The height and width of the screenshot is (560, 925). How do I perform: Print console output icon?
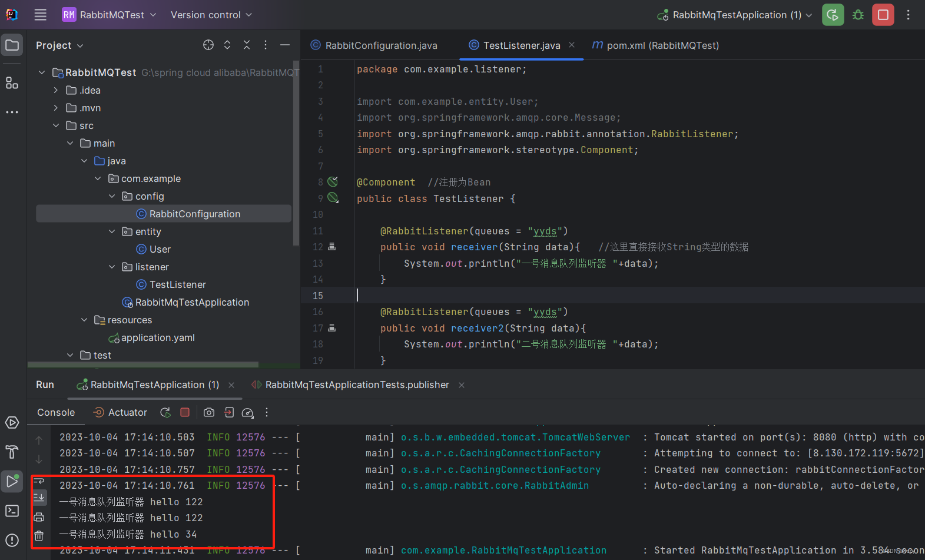(x=39, y=517)
